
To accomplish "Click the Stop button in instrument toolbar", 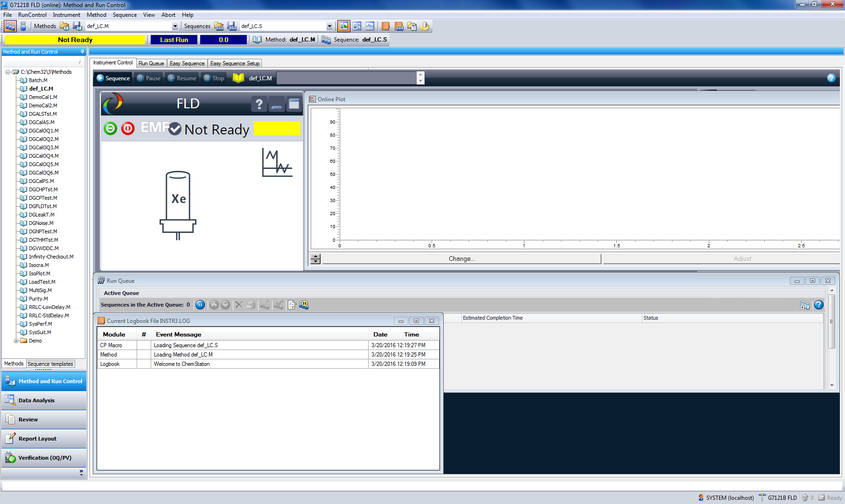I will (214, 78).
